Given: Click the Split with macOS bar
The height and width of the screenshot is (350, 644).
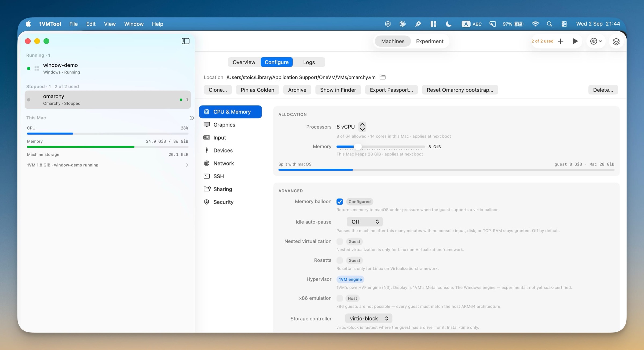Looking at the screenshot, I should (x=446, y=170).
